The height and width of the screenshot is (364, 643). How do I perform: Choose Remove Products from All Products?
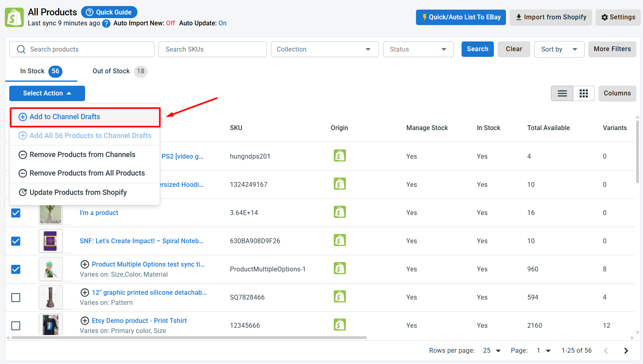85,173
